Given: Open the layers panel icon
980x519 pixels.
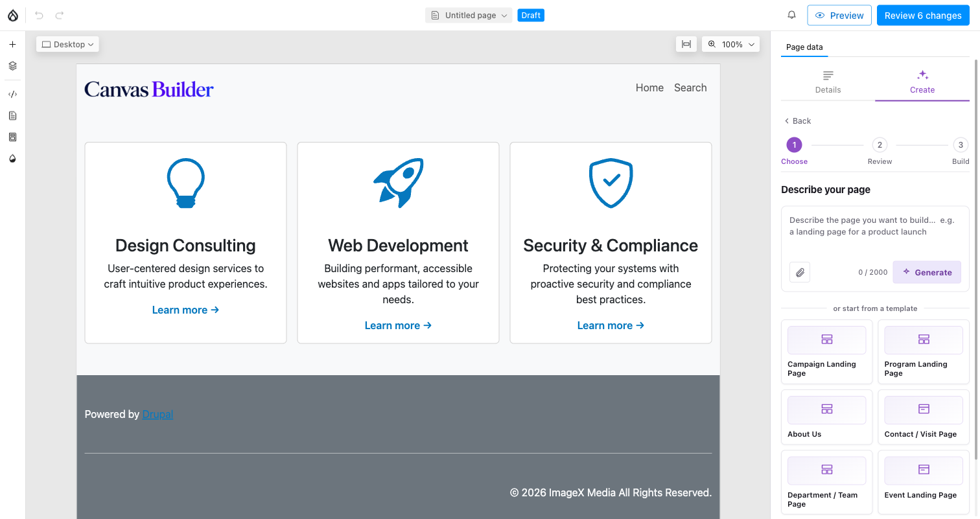Looking at the screenshot, I should 12,65.
